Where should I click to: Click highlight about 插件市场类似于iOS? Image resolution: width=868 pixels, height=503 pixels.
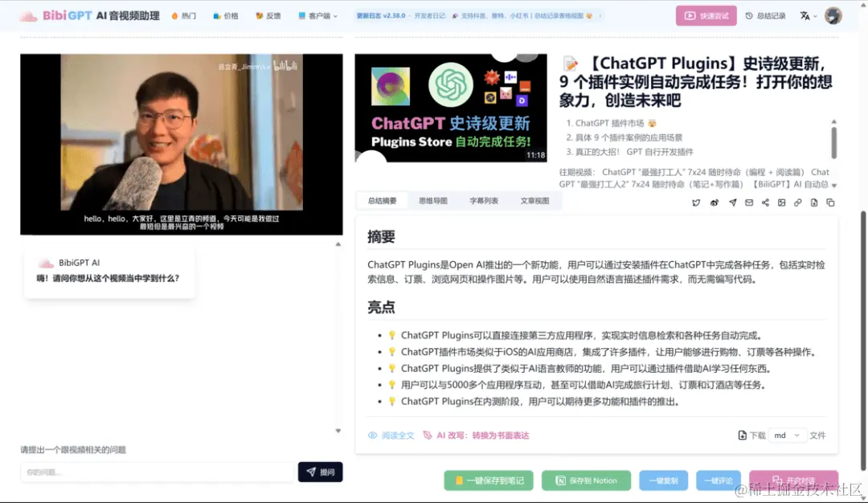pos(609,351)
